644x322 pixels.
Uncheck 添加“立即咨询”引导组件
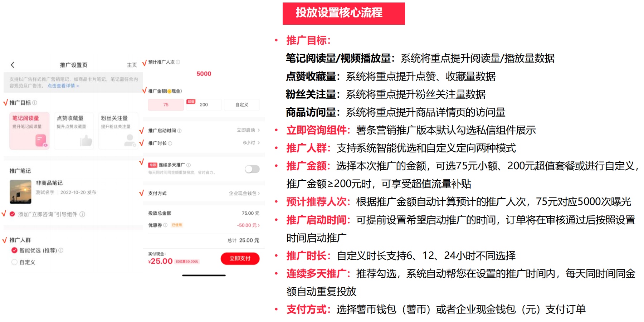coord(12,214)
